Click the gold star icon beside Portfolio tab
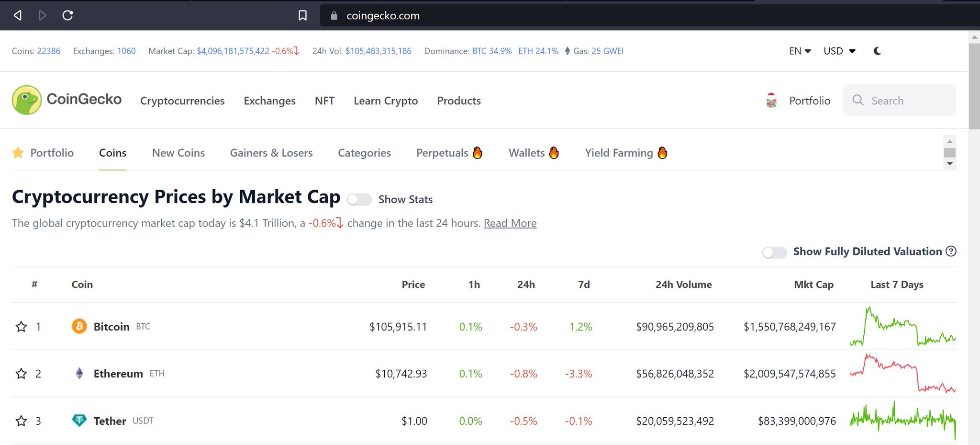 [x=18, y=153]
